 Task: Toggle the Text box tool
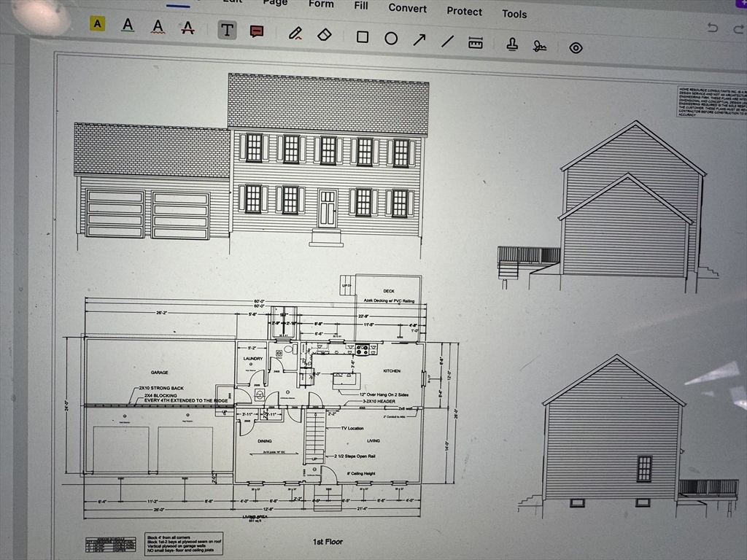(x=227, y=30)
